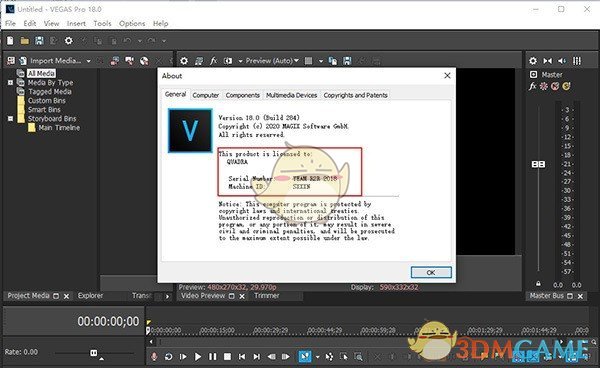
Task: Open the Edit menu
Action: pos(29,23)
